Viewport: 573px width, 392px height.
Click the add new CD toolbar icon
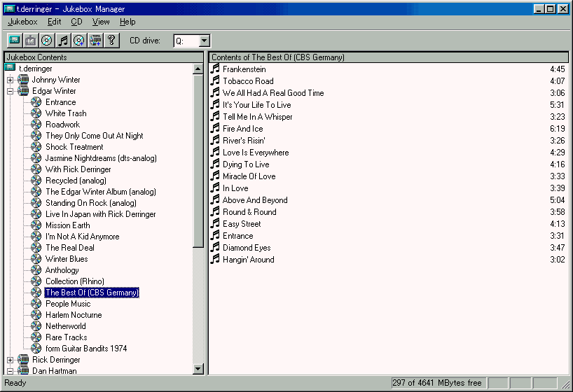click(x=78, y=41)
